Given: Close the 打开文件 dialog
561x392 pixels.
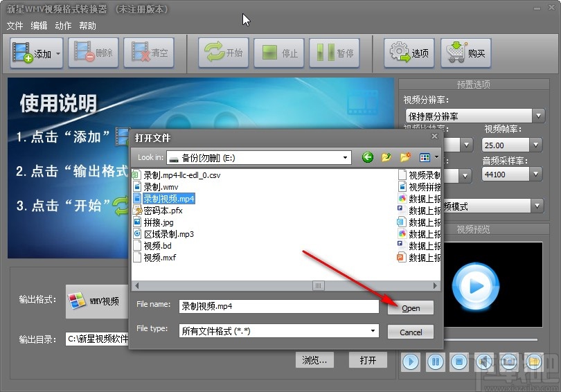Looking at the screenshot, I should [x=434, y=136].
